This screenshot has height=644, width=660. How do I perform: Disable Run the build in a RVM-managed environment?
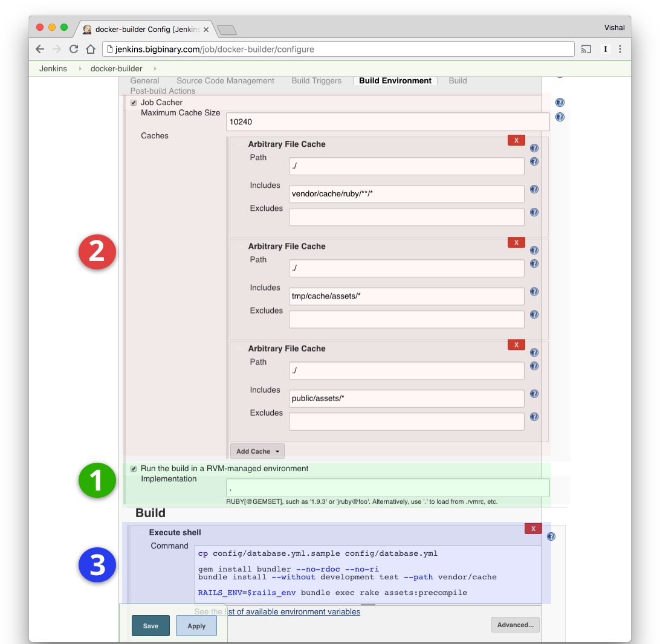point(133,468)
